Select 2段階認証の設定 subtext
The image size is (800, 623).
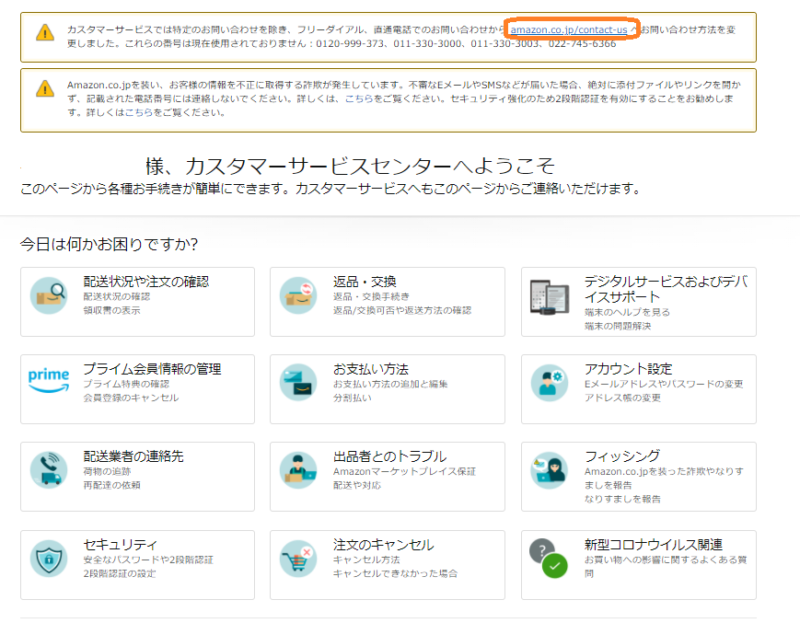[120, 574]
